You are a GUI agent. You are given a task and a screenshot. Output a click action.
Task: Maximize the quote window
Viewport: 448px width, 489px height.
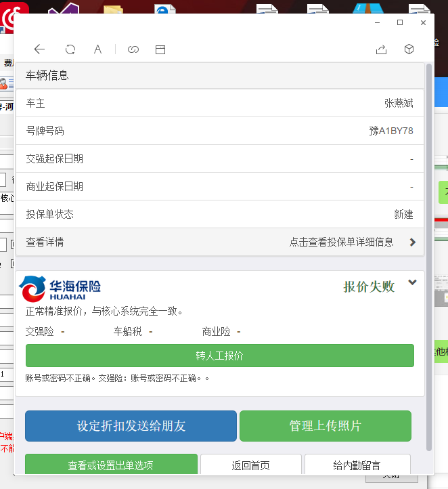pos(400,22)
